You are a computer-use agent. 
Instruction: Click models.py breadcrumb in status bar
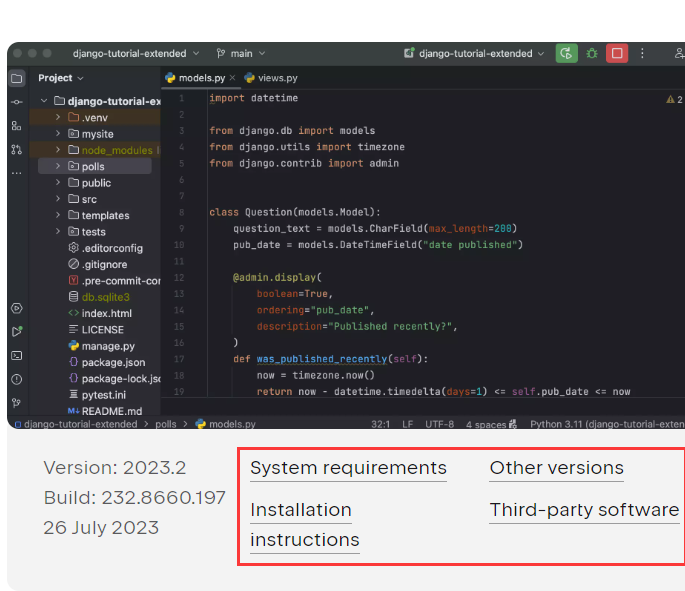226,424
